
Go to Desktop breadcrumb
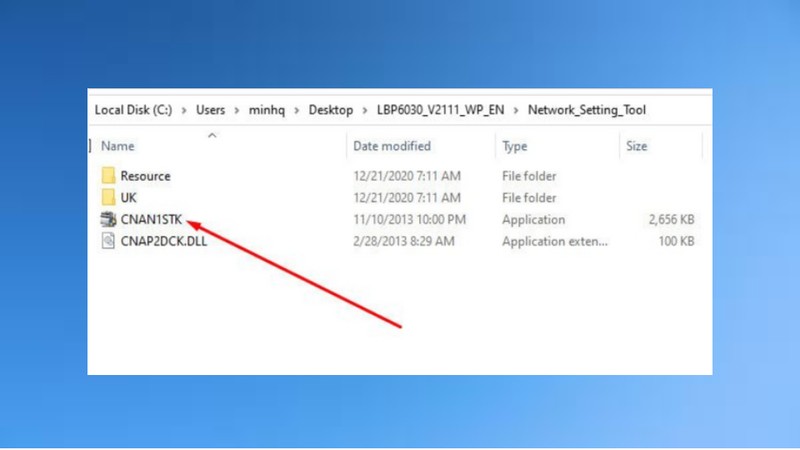point(331,110)
